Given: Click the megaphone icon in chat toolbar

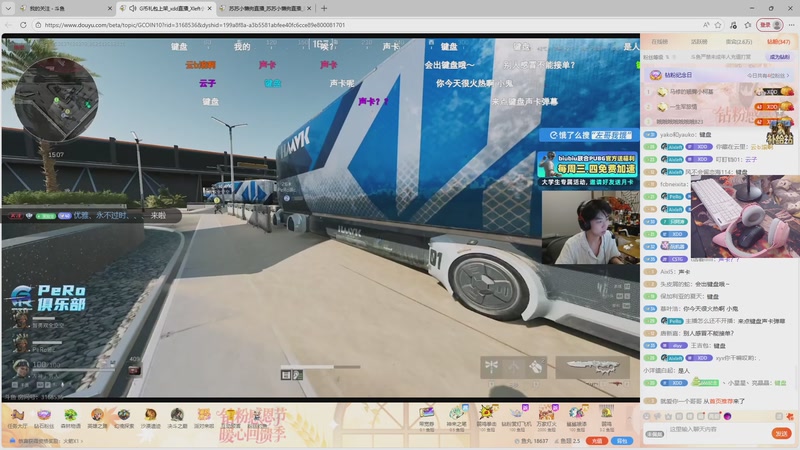Looking at the screenshot, I should pyautogui.click(x=658, y=416).
